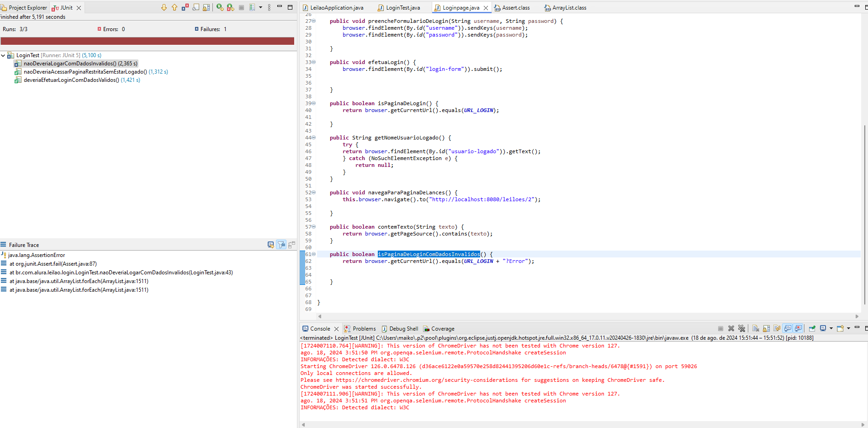Switch to Project Explorer tab
Image resolution: width=868 pixels, height=428 pixels.
click(24, 8)
